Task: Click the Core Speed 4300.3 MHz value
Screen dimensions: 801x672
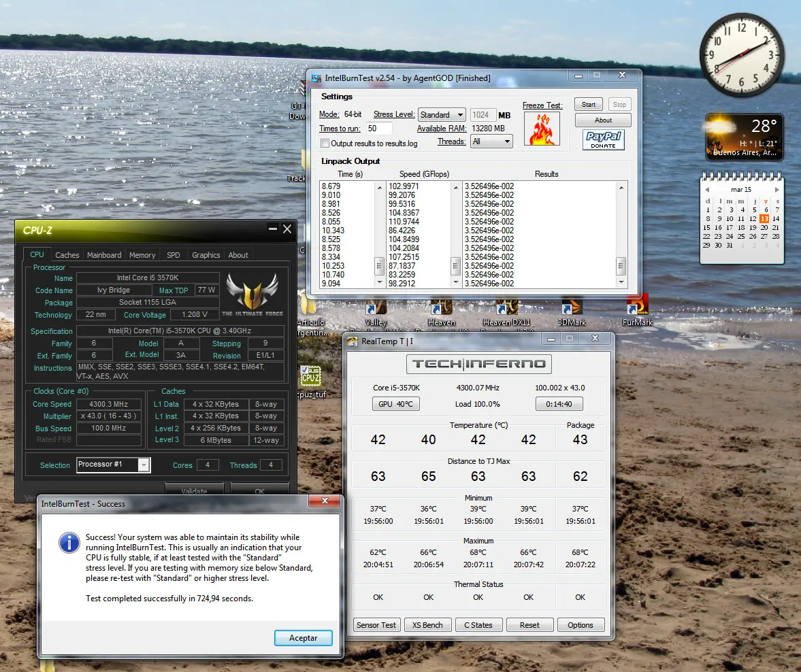Action: coord(109,404)
